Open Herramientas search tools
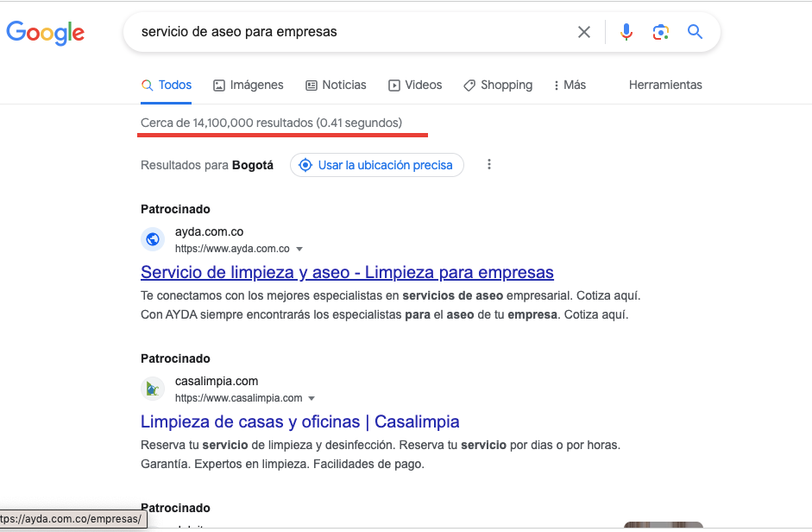 665,85
